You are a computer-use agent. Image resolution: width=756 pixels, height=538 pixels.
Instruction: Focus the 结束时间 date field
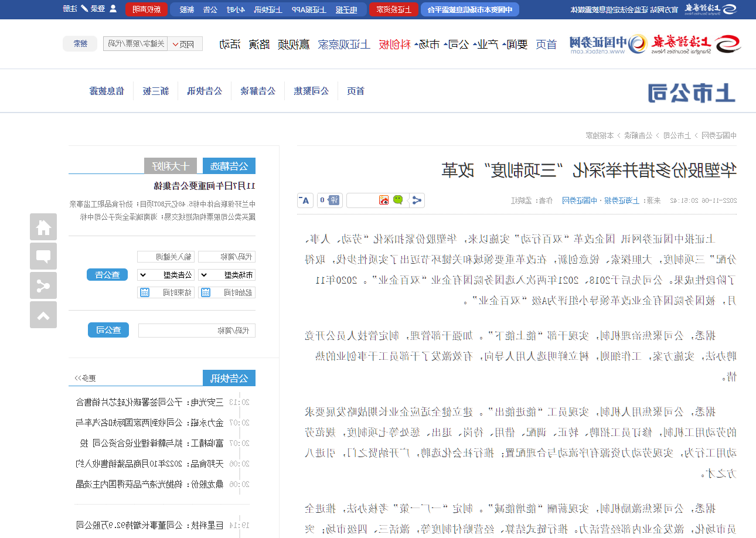point(166,292)
